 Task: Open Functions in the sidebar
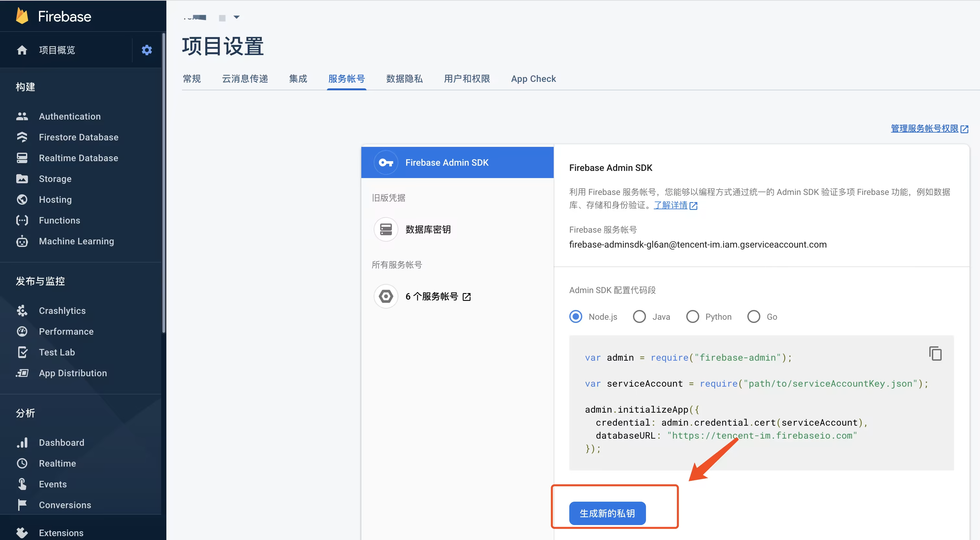pyautogui.click(x=59, y=220)
